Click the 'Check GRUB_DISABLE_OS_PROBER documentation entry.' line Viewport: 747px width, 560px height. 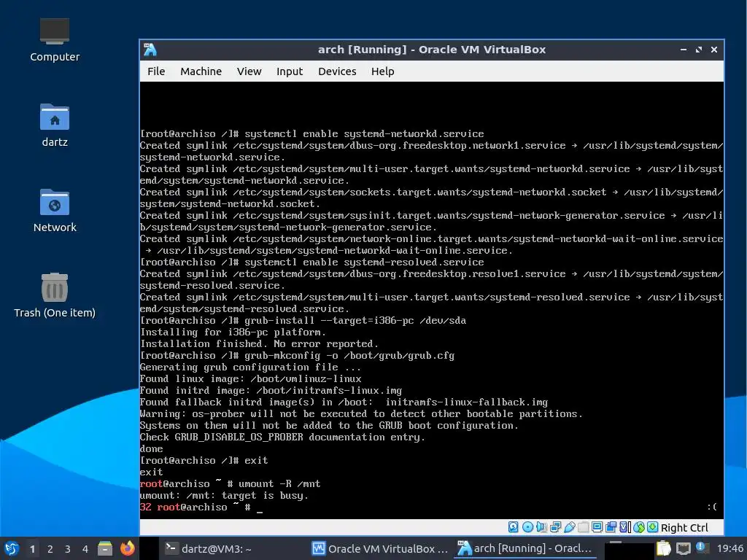coord(282,437)
